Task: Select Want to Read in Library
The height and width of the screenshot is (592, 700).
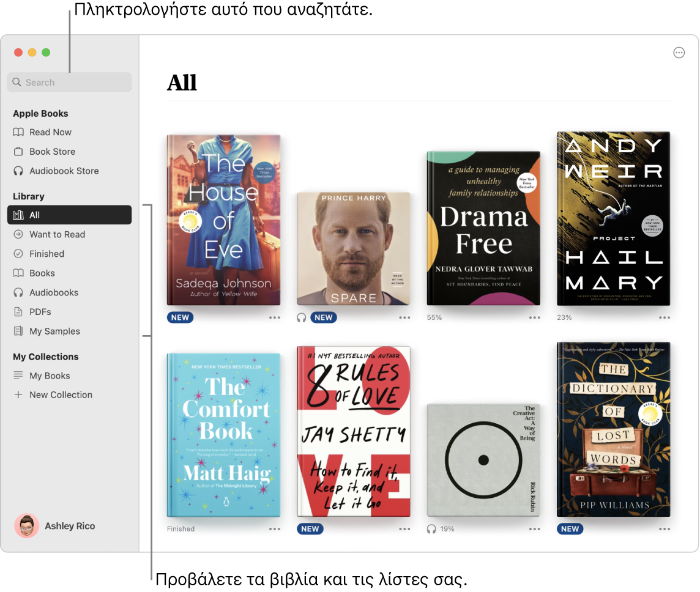Action: (x=69, y=235)
